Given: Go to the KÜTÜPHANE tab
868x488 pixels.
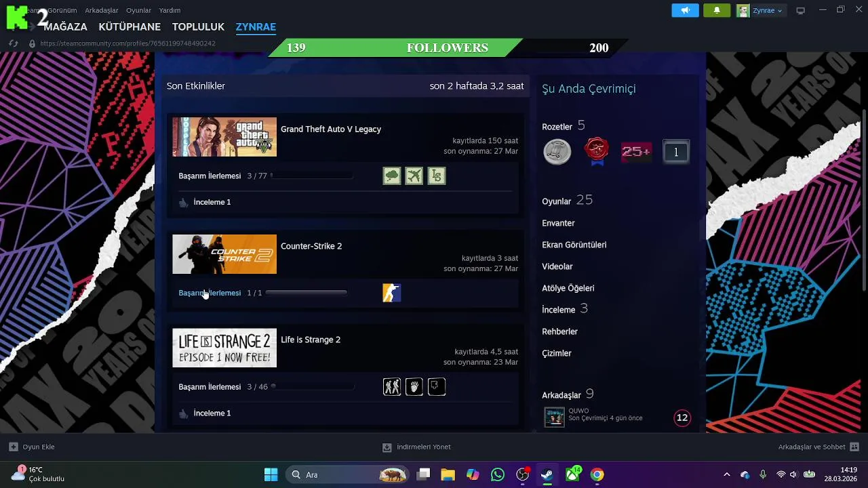Looking at the screenshot, I should pos(130,27).
